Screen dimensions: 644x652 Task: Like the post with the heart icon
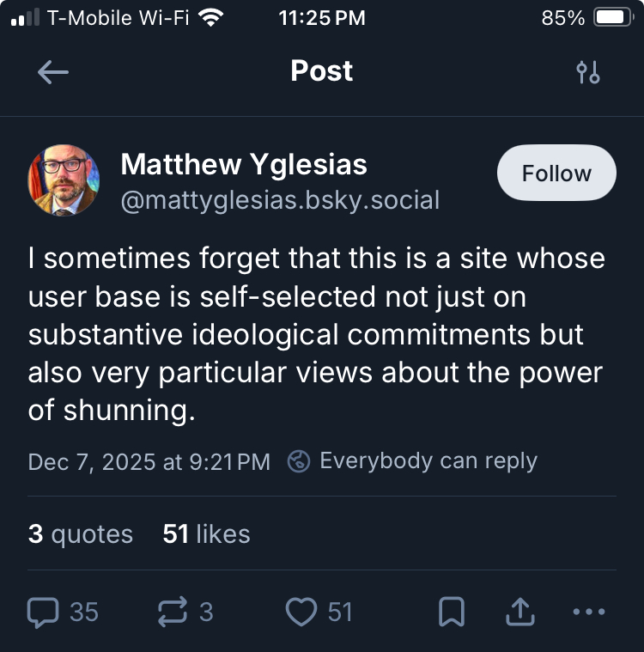click(x=301, y=612)
